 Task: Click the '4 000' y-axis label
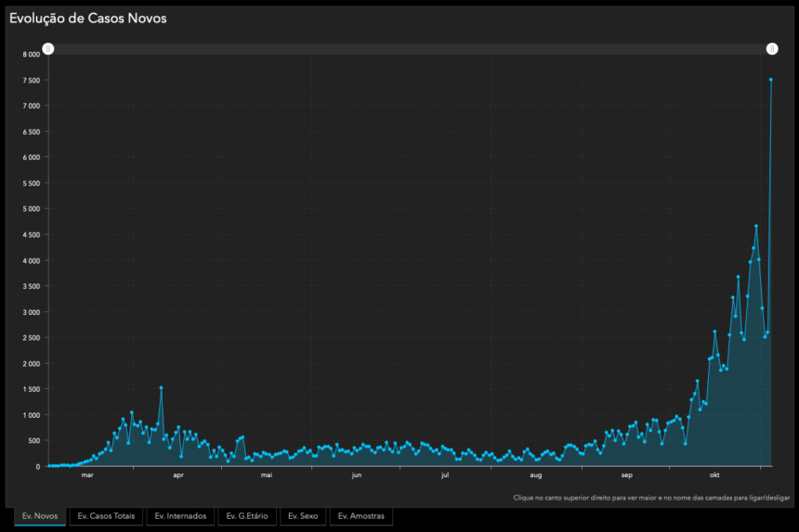click(31, 260)
